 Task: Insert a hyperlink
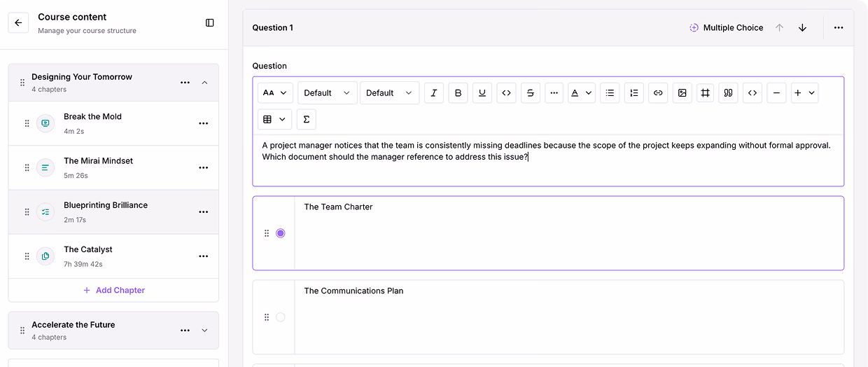pos(658,92)
